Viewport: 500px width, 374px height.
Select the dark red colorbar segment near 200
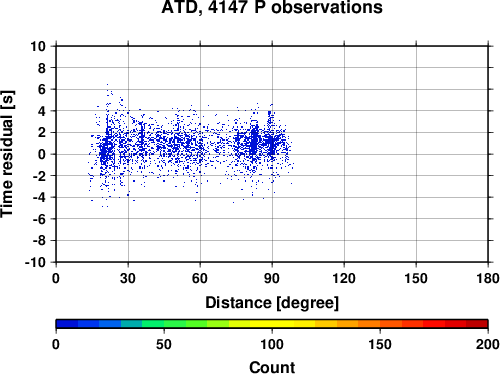click(x=477, y=324)
